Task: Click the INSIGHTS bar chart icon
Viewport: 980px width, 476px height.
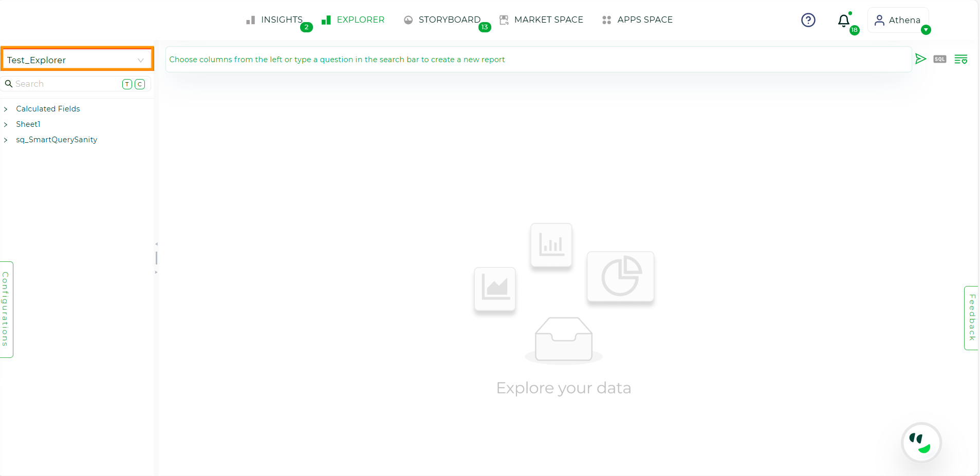Action: [x=250, y=20]
